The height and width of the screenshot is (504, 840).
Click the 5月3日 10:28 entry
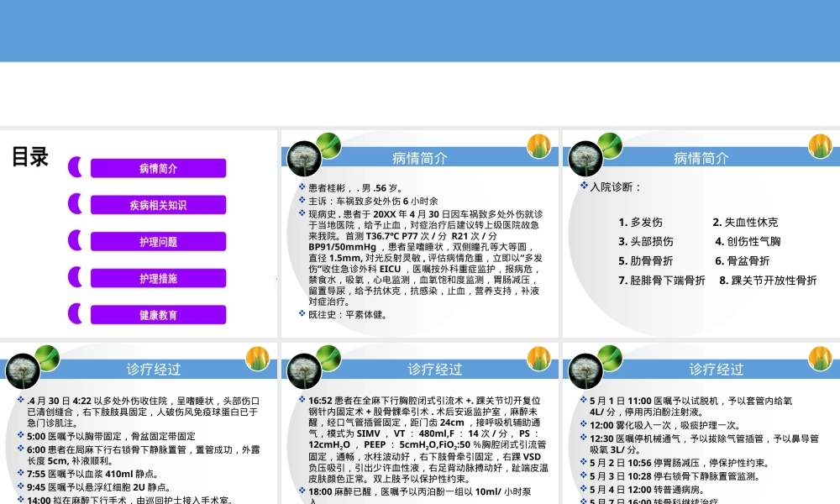(675, 476)
